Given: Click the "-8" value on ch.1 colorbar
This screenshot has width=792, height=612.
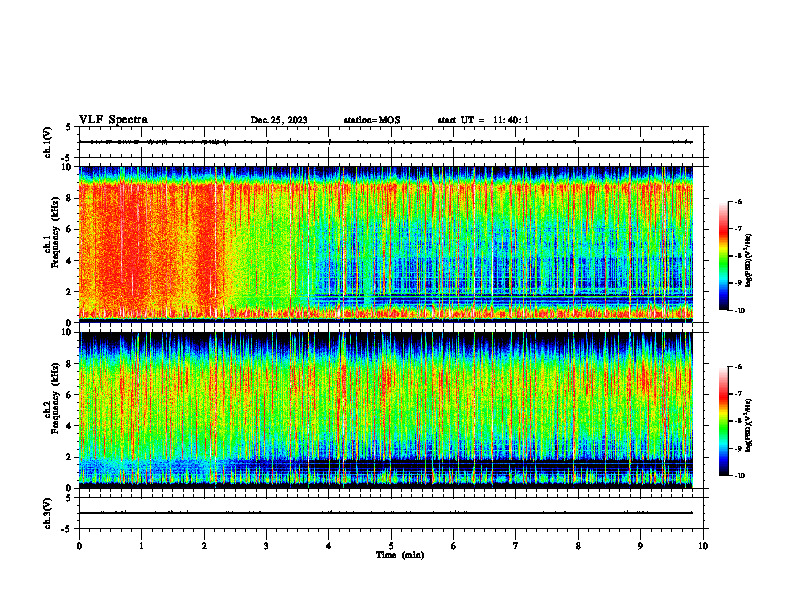Looking at the screenshot, I should pyautogui.click(x=738, y=256).
